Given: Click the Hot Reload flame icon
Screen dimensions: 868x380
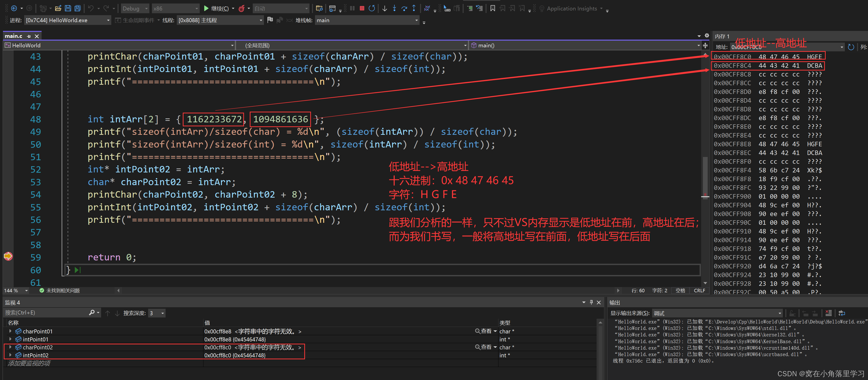Looking at the screenshot, I should tap(242, 8).
